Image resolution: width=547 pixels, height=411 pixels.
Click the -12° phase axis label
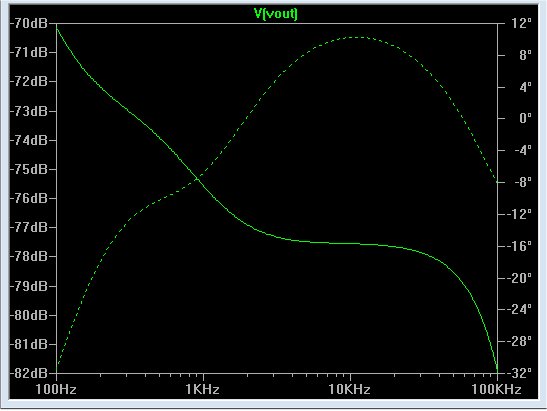click(x=519, y=214)
